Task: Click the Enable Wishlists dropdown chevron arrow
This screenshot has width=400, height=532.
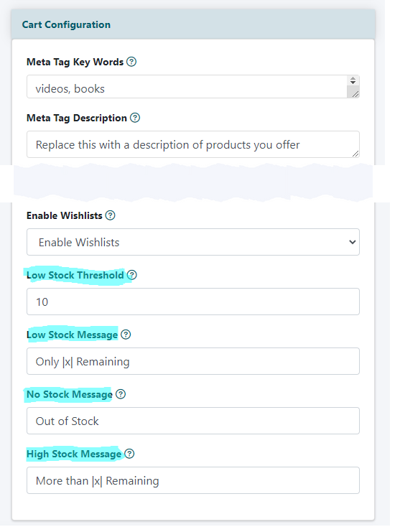Action: 353,242
